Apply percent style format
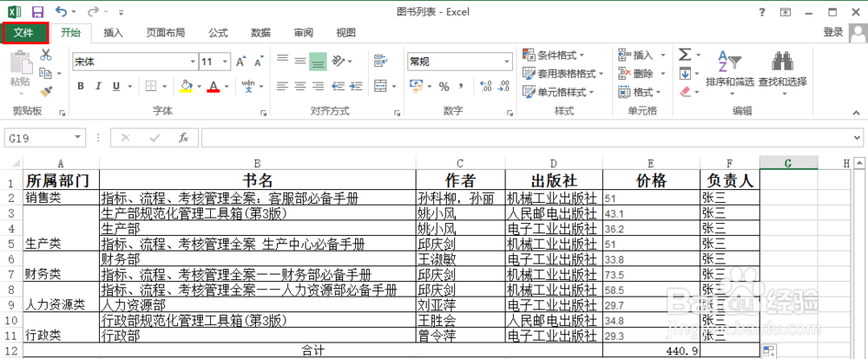This screenshot has width=868, height=359. pyautogui.click(x=444, y=87)
